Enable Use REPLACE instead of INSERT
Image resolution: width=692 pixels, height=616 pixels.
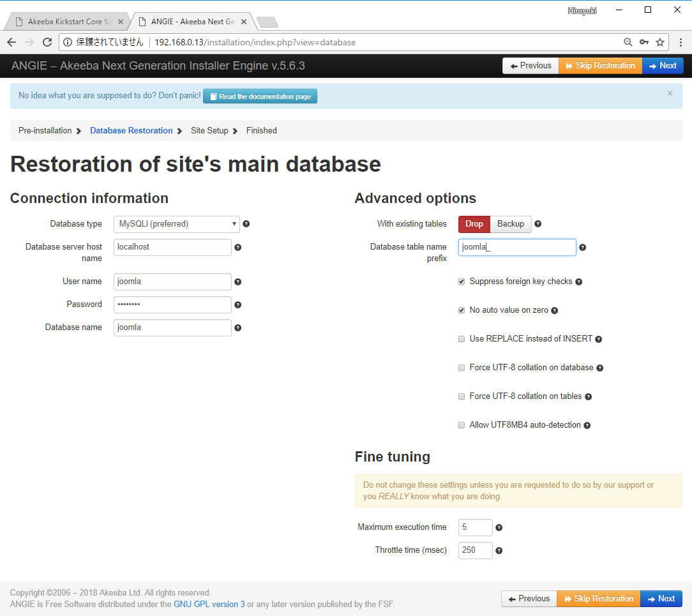462,339
